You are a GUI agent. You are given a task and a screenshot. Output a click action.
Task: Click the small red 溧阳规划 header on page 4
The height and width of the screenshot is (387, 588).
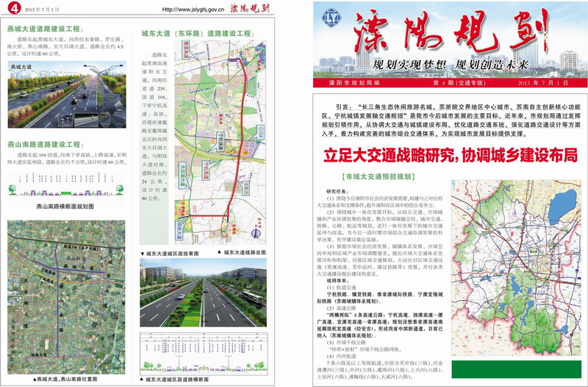point(250,8)
